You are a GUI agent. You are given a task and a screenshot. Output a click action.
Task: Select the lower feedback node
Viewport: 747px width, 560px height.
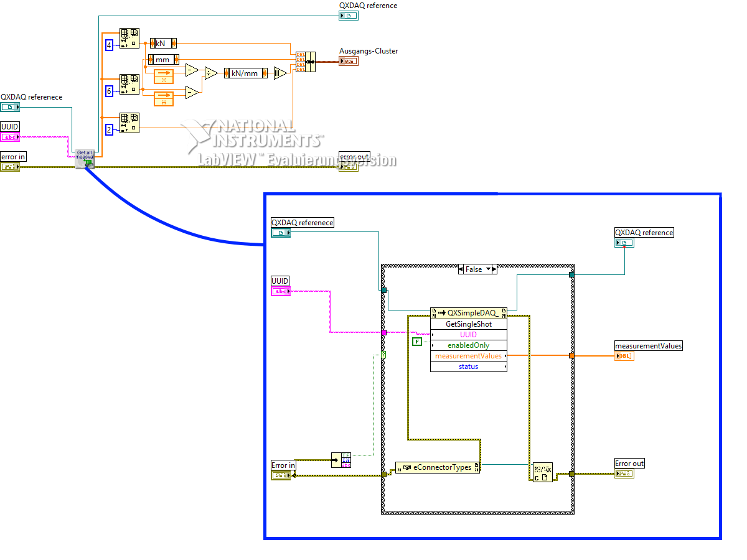[164, 98]
